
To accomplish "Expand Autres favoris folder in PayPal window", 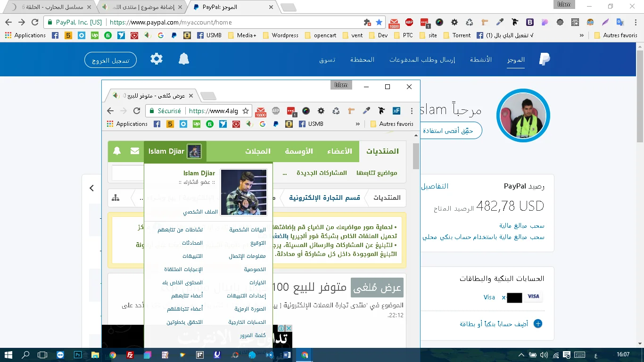I will 616,35.
